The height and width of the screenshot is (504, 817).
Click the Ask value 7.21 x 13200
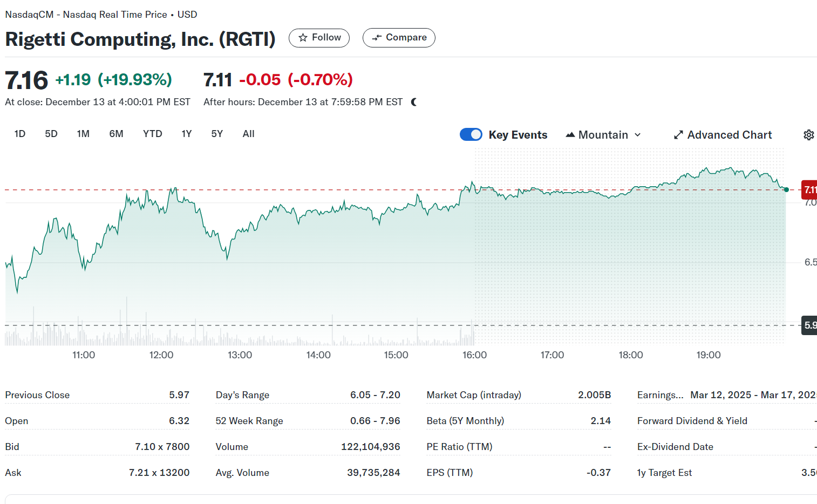click(159, 473)
